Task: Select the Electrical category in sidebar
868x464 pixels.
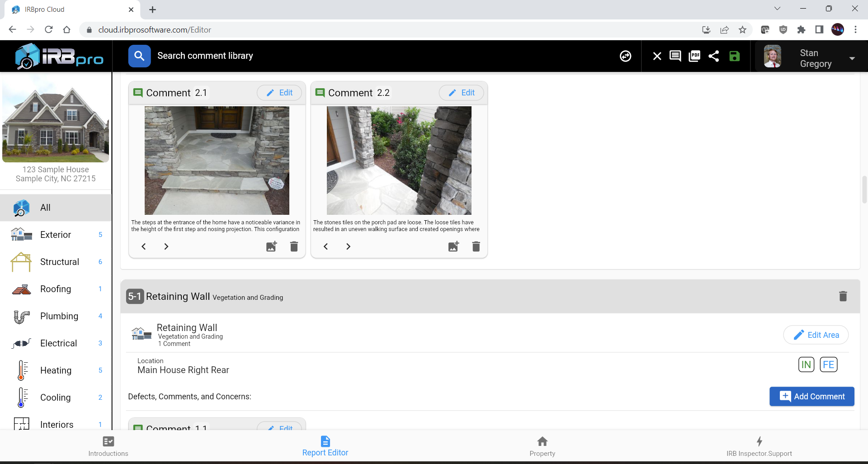Action: 58,343
